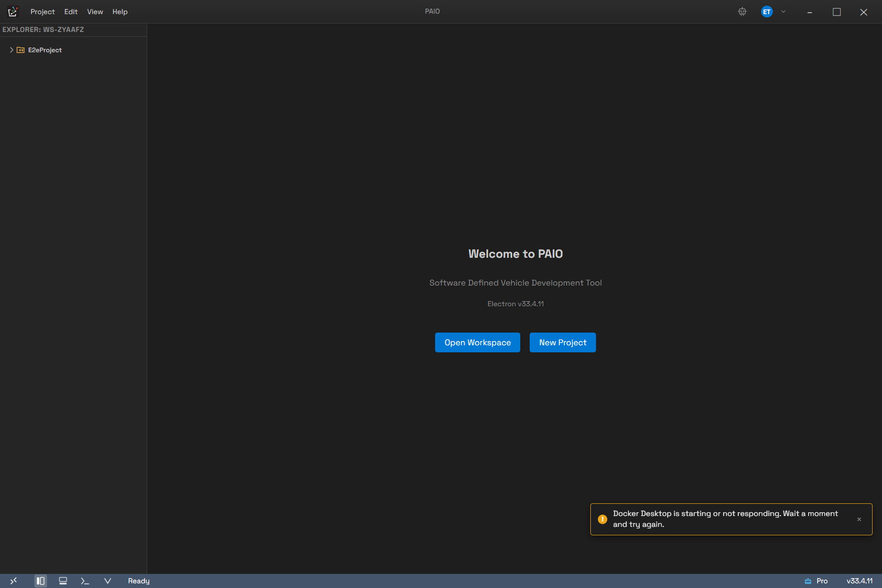Click the EXPLORER: WS-ZYAAFZ header
The image size is (882, 588).
43,30
